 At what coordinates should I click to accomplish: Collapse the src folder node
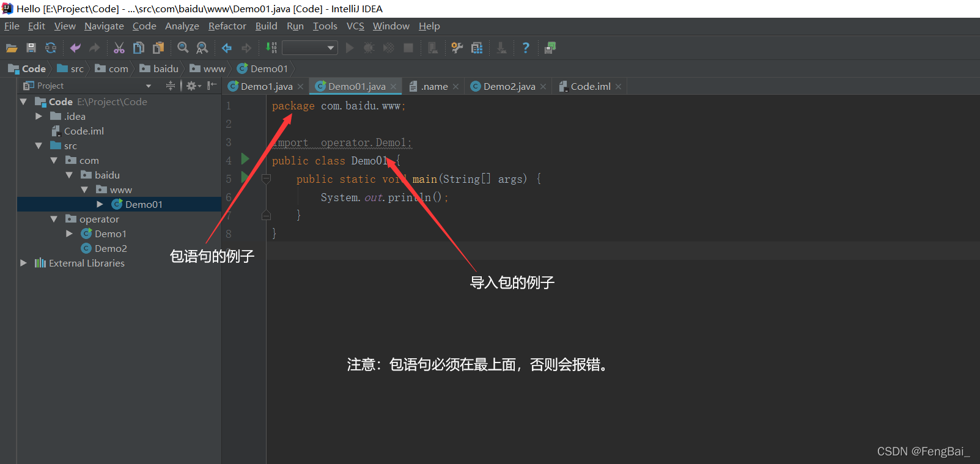point(39,146)
